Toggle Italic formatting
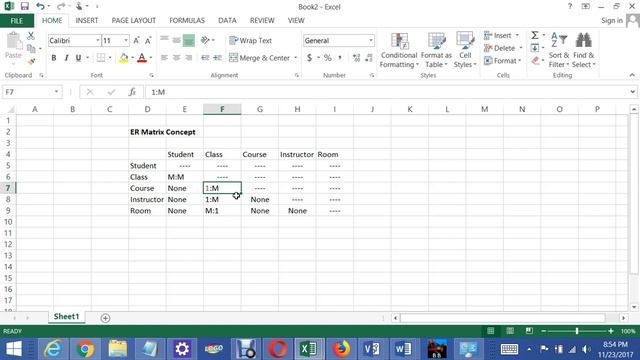The image size is (640, 360). click(66, 58)
